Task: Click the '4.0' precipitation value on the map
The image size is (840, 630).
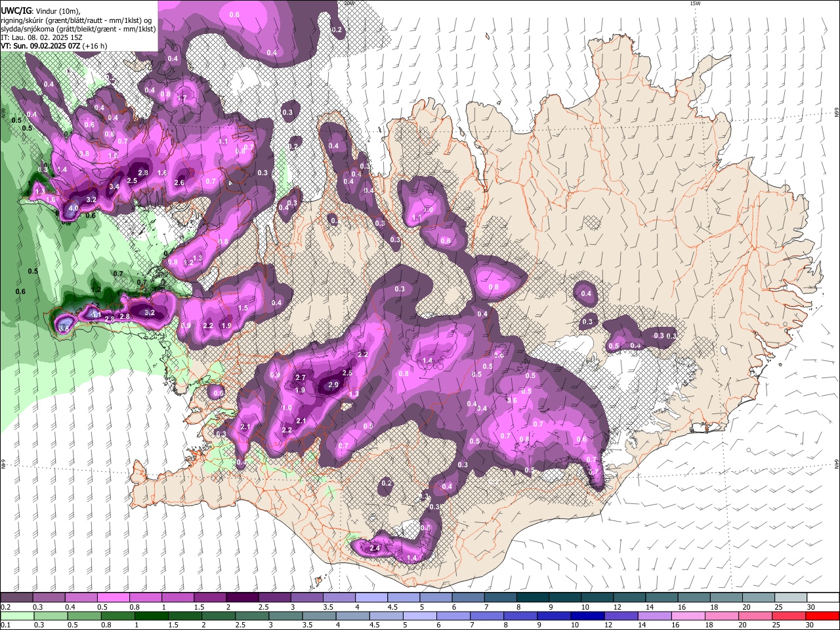Action: click(x=73, y=208)
